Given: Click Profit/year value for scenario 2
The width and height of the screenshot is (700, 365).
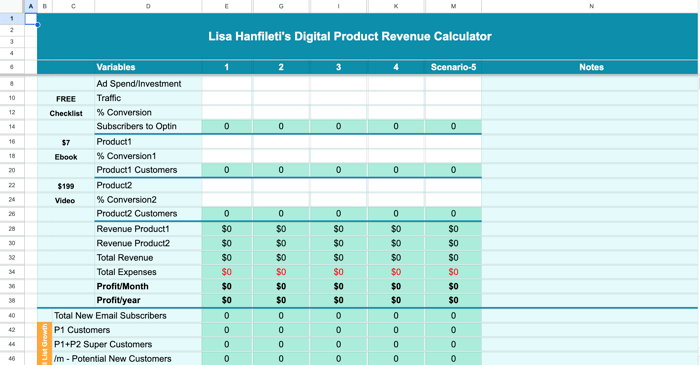Looking at the screenshot, I should 281,300.
